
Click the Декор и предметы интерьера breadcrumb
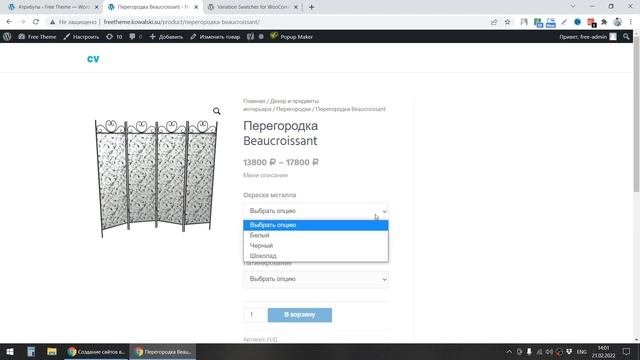(281, 105)
